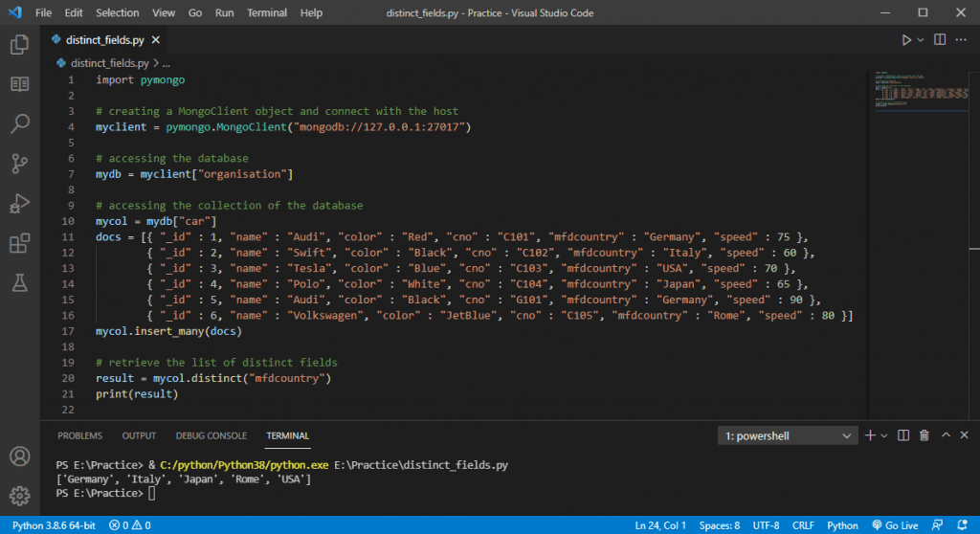
Task: Click the terminal input prompt cursor
Action: point(152,494)
